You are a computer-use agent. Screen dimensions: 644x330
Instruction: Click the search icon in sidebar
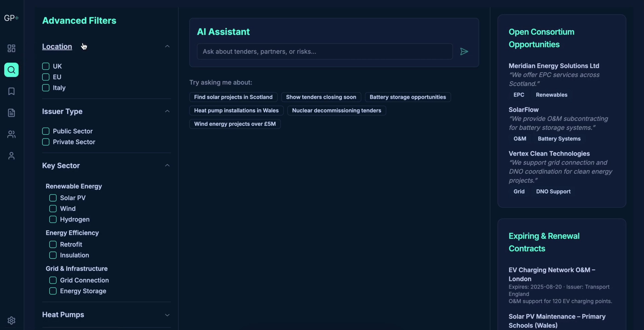(x=11, y=70)
